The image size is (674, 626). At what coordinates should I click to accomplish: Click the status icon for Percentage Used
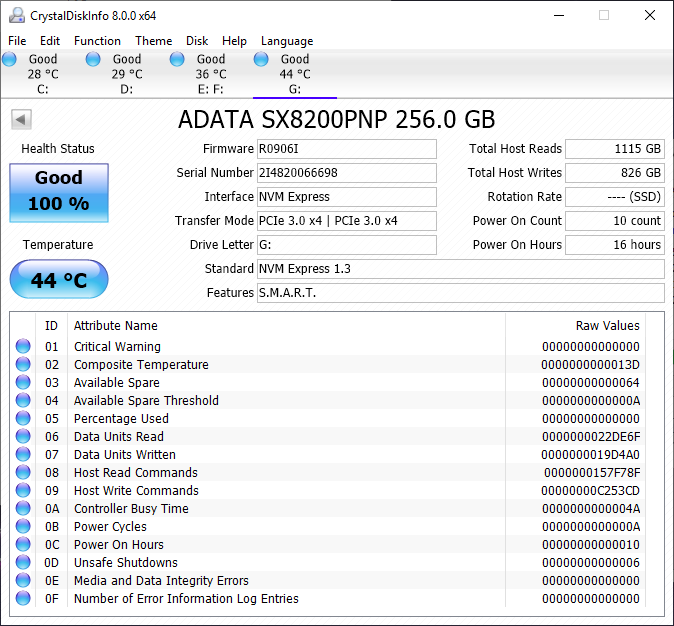coord(23,418)
